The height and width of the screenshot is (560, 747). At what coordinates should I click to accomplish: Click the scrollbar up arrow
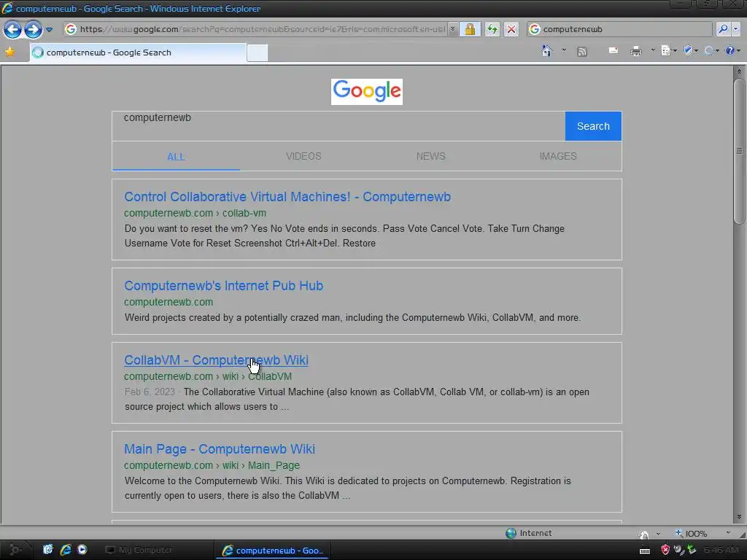pos(739,71)
